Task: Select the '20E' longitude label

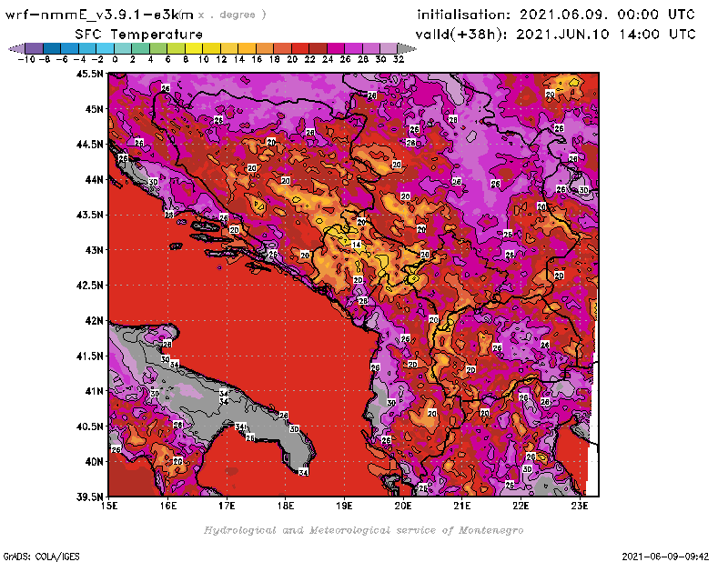Action: tap(403, 506)
